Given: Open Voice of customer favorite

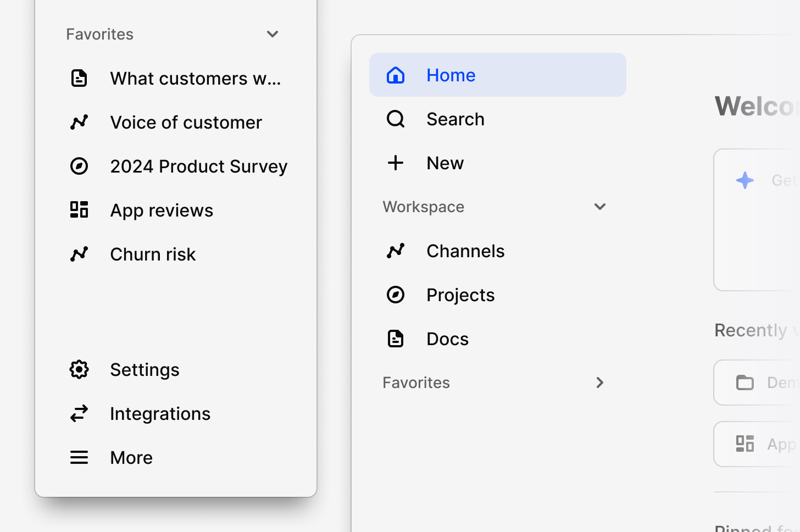Looking at the screenshot, I should [186, 122].
